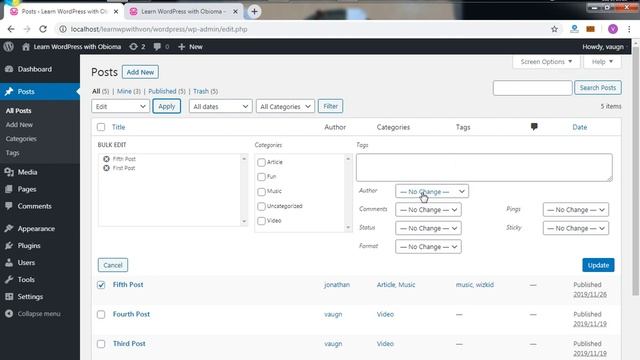Open the Fourth Post title link

131,314
